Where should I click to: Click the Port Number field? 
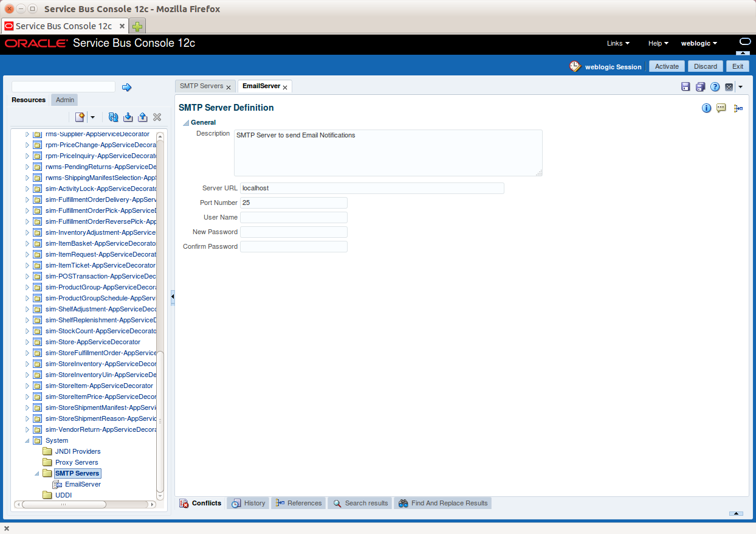[294, 203]
